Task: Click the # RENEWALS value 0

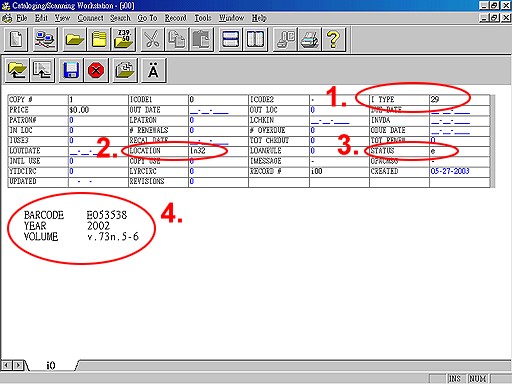Action: coord(192,130)
